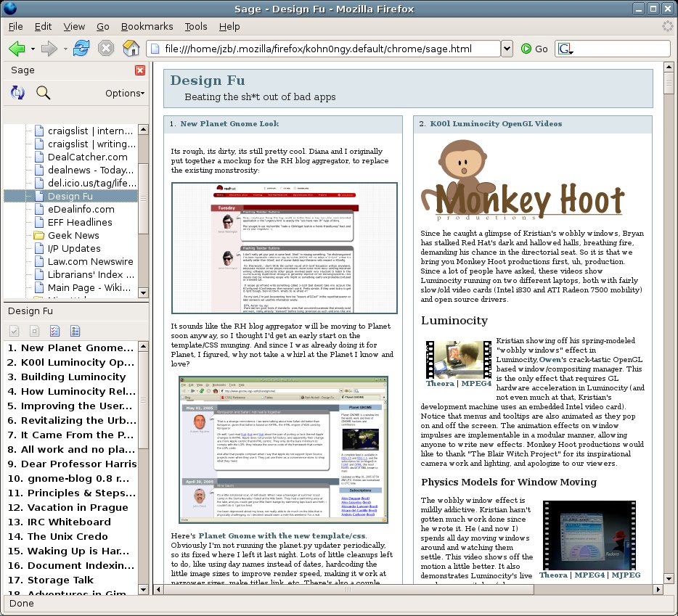Open the Help menu
The height and width of the screenshot is (616, 678).
[229, 27]
